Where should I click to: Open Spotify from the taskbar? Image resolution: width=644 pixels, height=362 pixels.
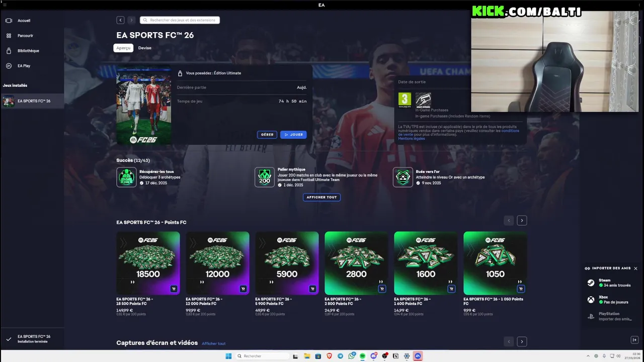[x=362, y=356]
